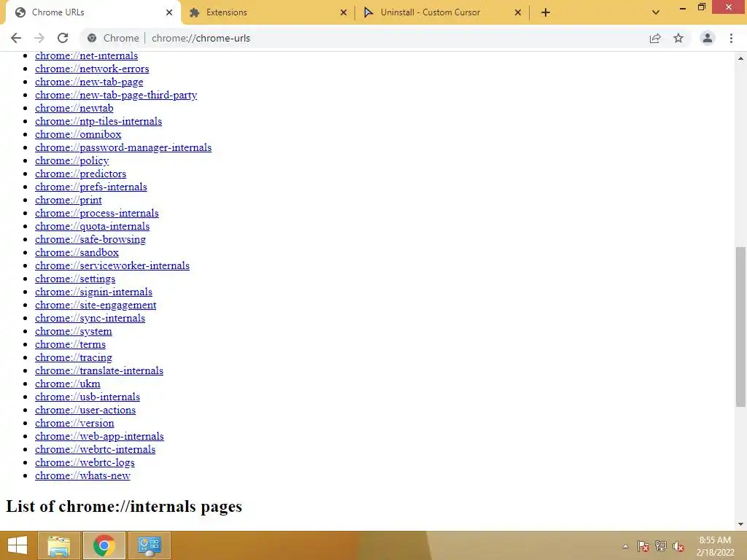This screenshot has width=747, height=560.
Task: Open chrome://new-tab-page-third-party link
Action: [116, 95]
